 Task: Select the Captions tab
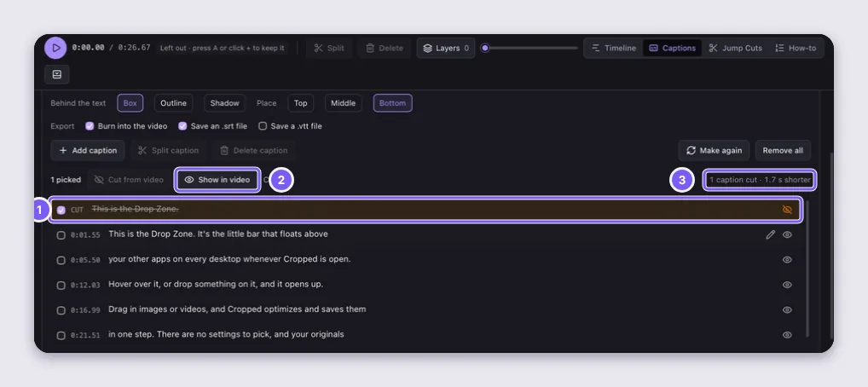[672, 49]
